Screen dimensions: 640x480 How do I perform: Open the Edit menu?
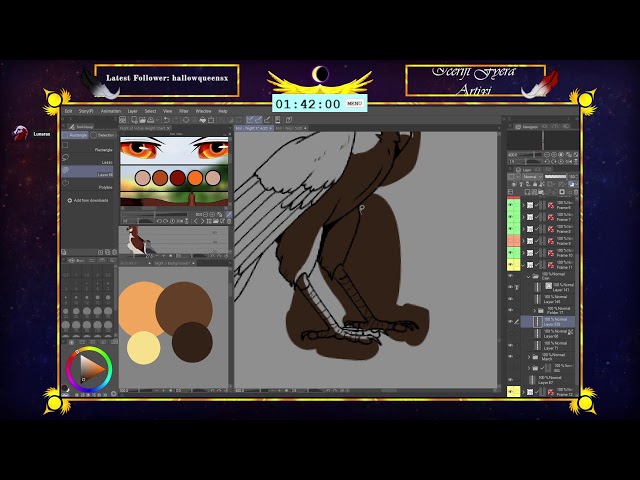click(68, 111)
